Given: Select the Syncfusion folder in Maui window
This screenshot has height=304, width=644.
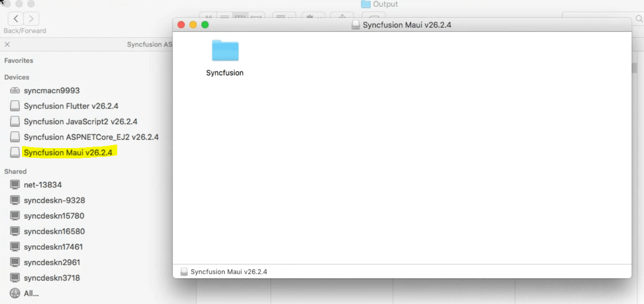Looking at the screenshot, I should pos(225,58).
